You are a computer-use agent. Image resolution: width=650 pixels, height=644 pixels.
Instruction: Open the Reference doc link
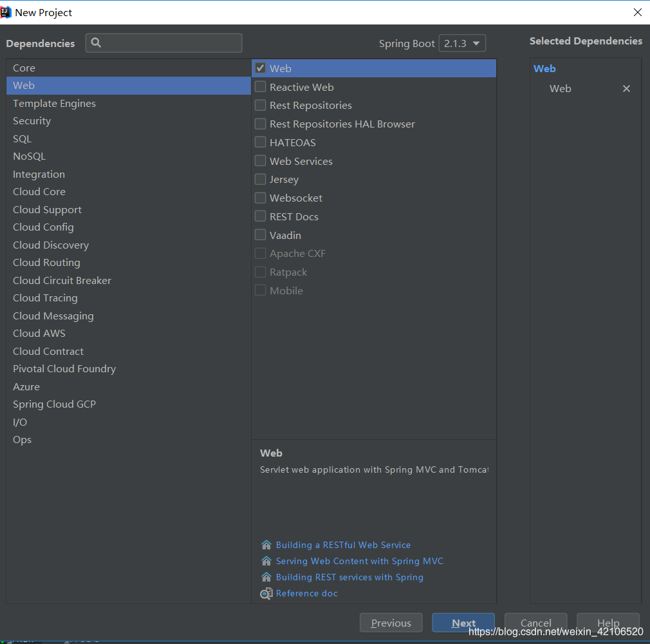coord(307,593)
